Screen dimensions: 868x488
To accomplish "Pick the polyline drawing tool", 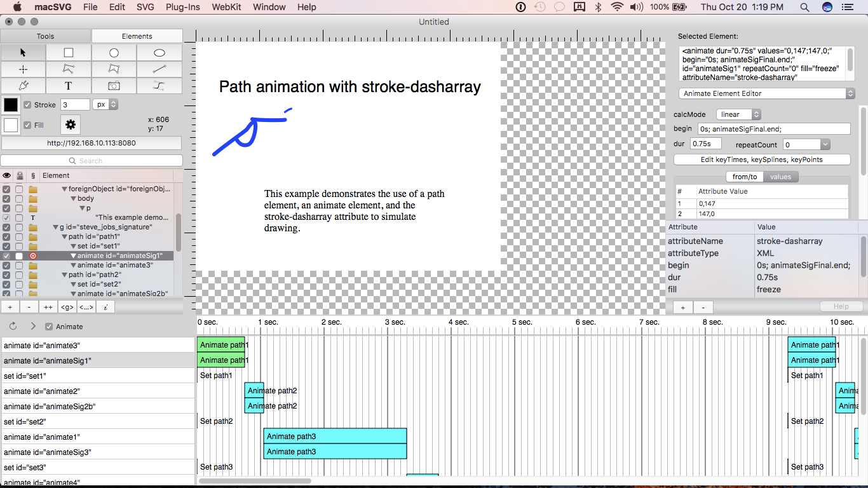I will [69, 69].
